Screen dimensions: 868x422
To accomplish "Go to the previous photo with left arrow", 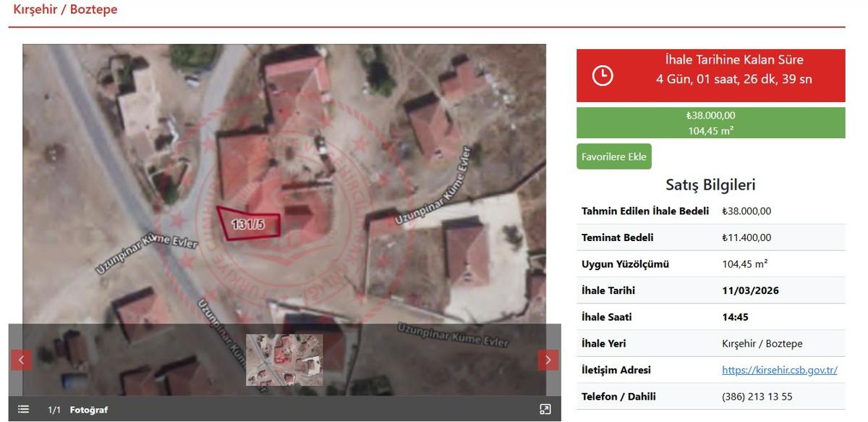I will (21, 360).
